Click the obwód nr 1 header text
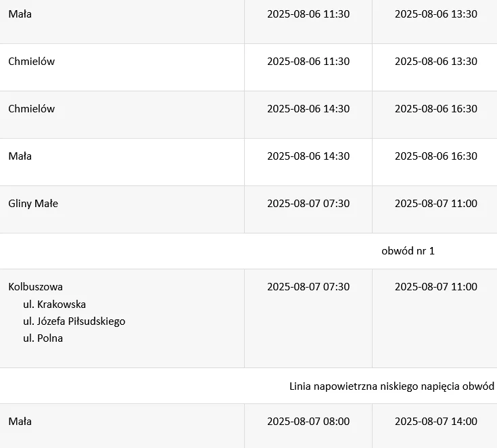Viewport: 497px width, 448px height. pyautogui.click(x=408, y=251)
